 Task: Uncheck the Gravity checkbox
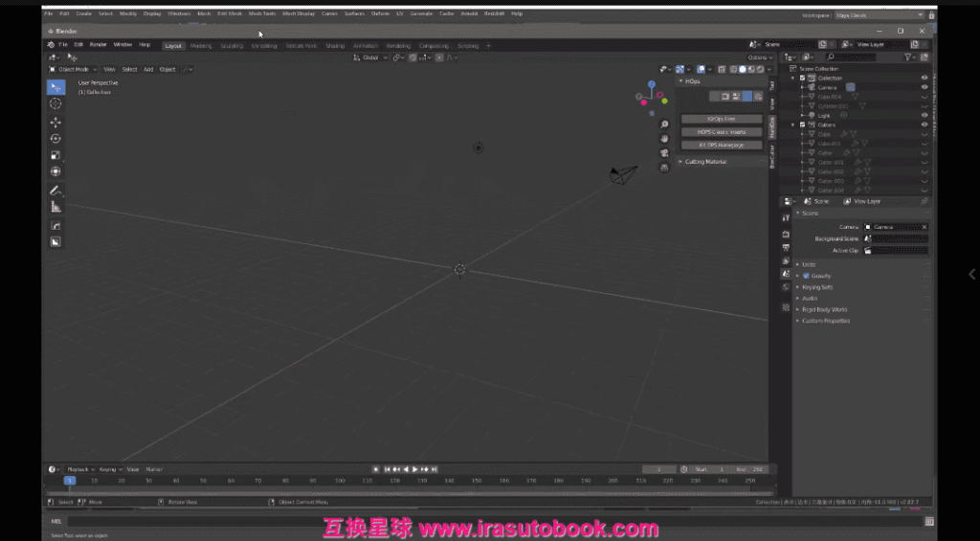pyautogui.click(x=806, y=276)
